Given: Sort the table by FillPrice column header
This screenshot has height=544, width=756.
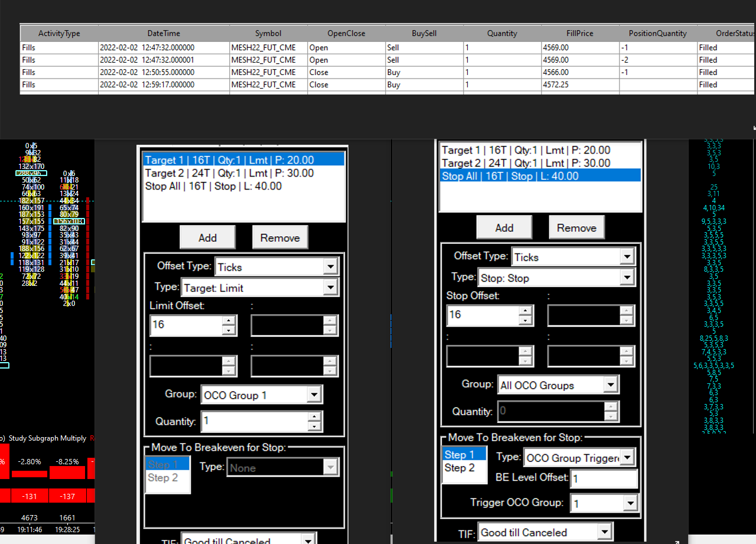Looking at the screenshot, I should tap(579, 34).
